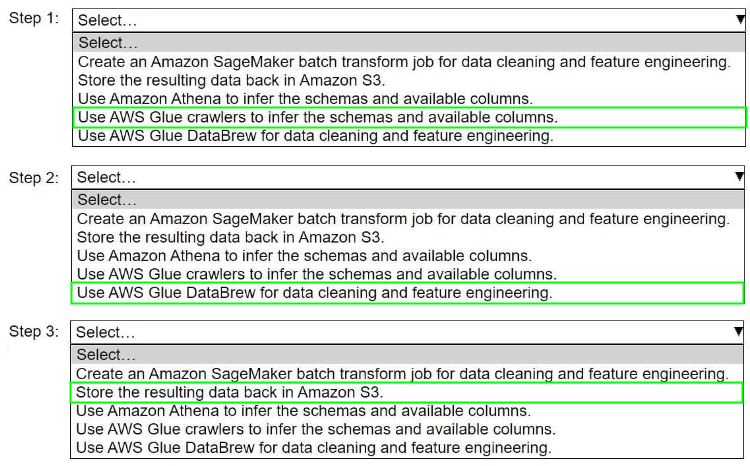
Task: Select SageMaker batch transform in Step 2
Action: point(403,218)
